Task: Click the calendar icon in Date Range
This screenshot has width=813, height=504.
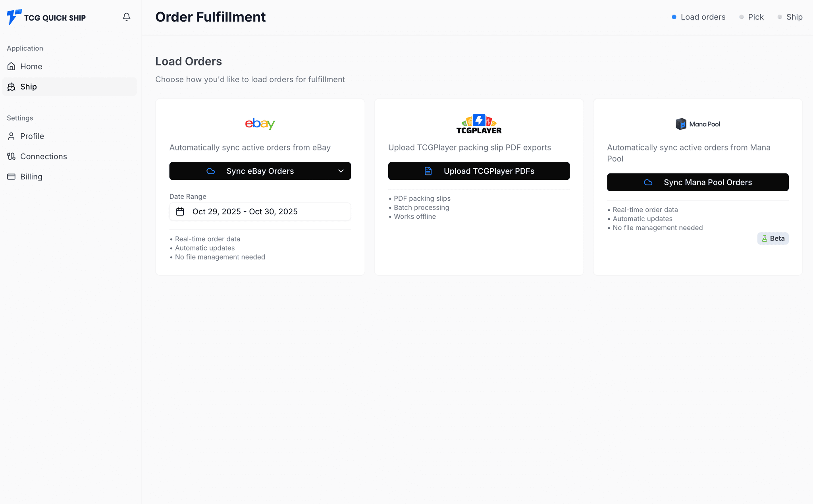Action: point(180,211)
